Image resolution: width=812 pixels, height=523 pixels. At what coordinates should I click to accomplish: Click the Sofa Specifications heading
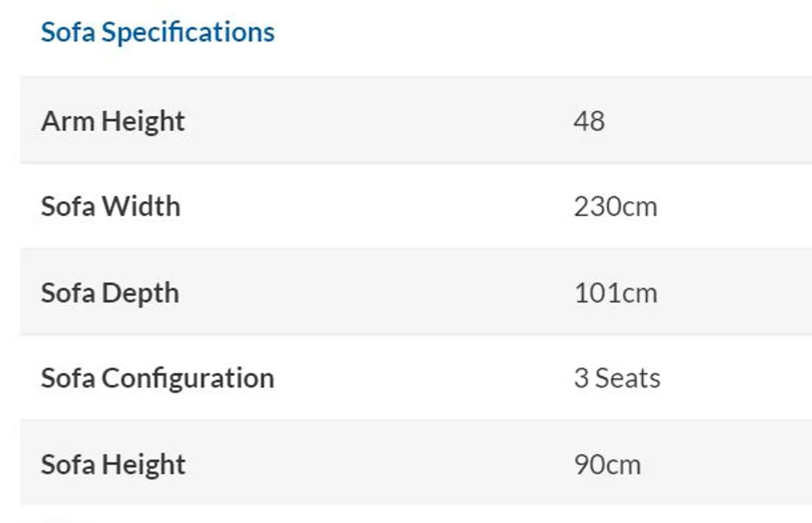click(158, 32)
